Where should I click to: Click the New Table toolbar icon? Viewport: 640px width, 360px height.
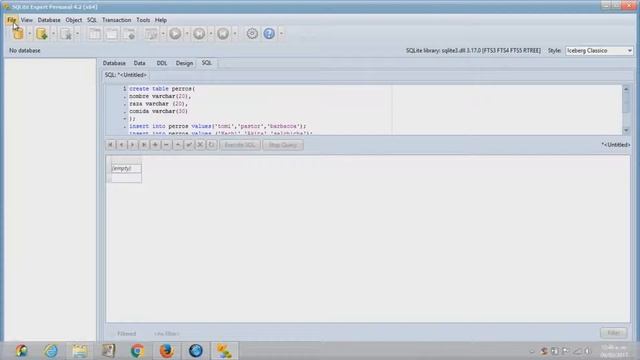point(95,34)
